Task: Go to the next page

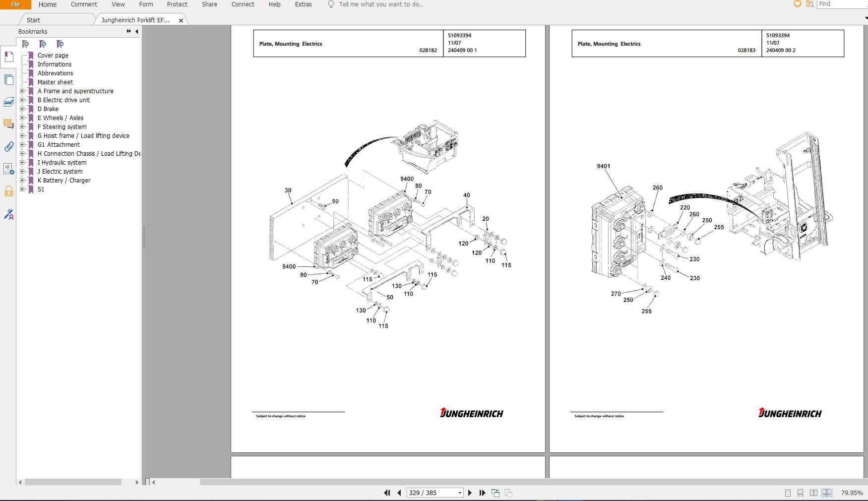Action: pos(470,493)
